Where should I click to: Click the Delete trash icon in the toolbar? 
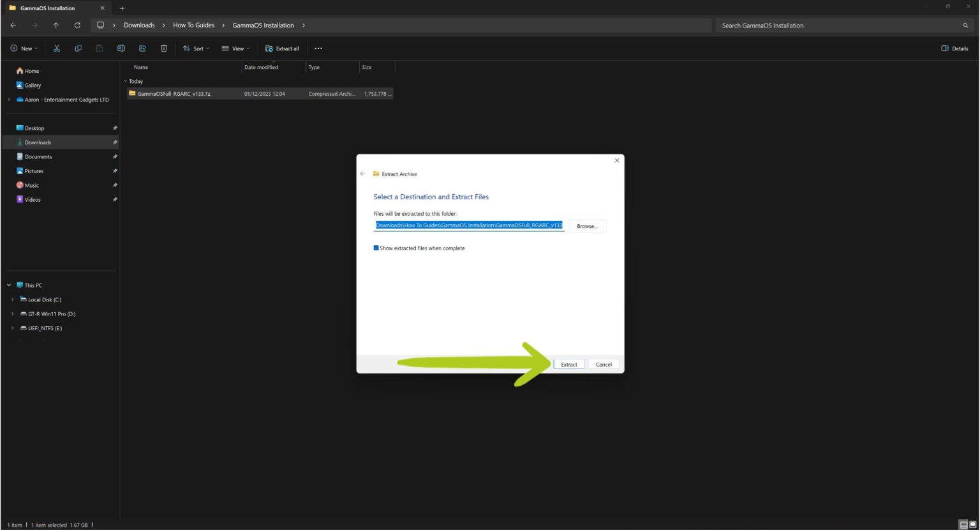coord(164,48)
